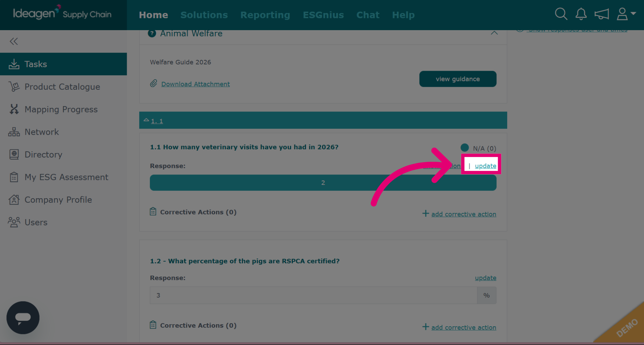Open the user account dropdown
This screenshot has width=644, height=345.
(626, 14)
